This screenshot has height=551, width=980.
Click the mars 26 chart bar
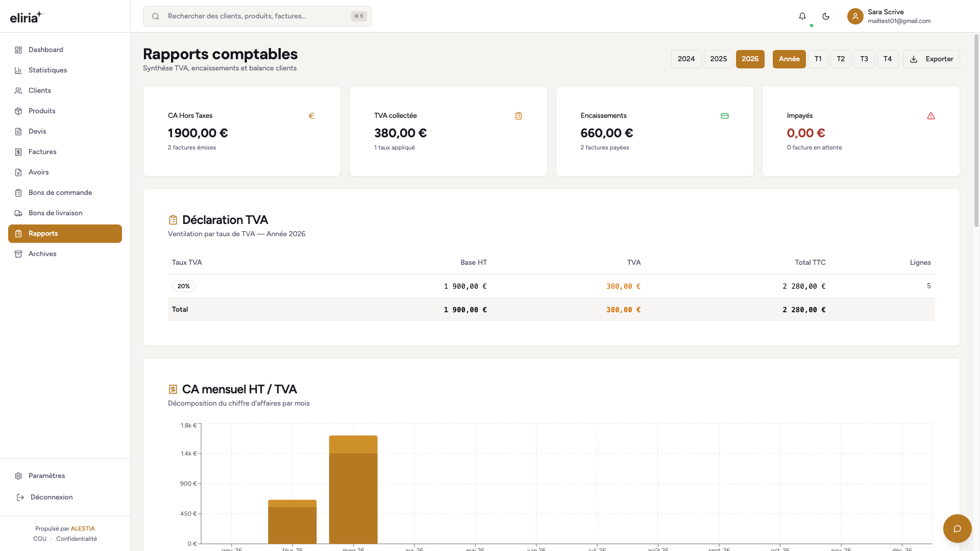point(353,490)
